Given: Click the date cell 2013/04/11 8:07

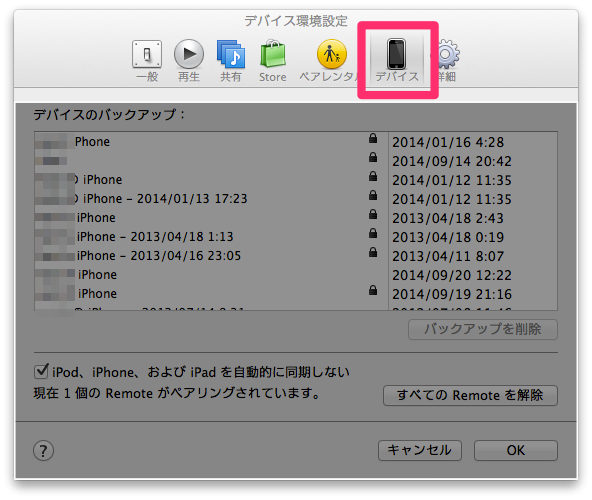Looking at the screenshot, I should [448, 256].
